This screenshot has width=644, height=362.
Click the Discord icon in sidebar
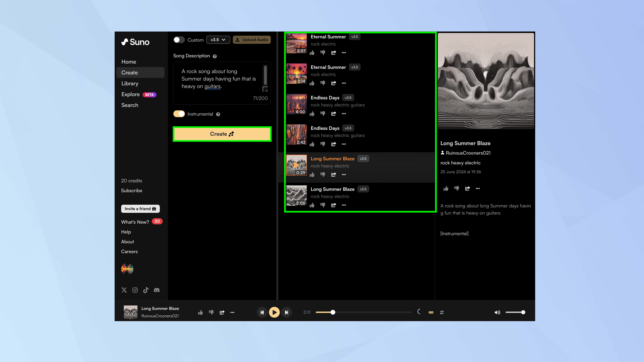157,290
